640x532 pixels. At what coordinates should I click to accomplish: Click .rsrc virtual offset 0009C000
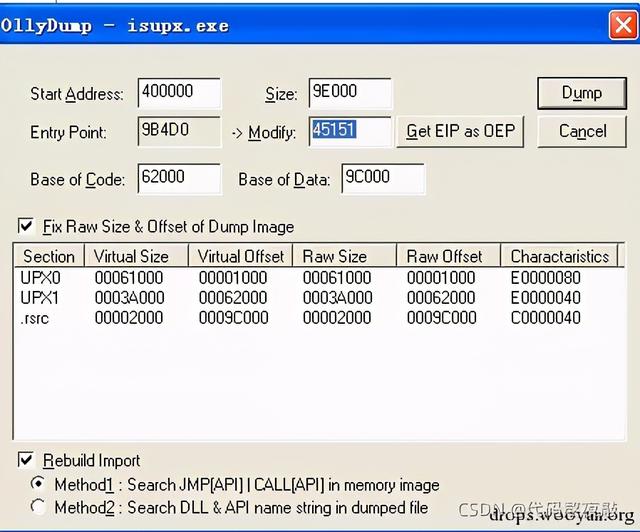tap(233, 318)
